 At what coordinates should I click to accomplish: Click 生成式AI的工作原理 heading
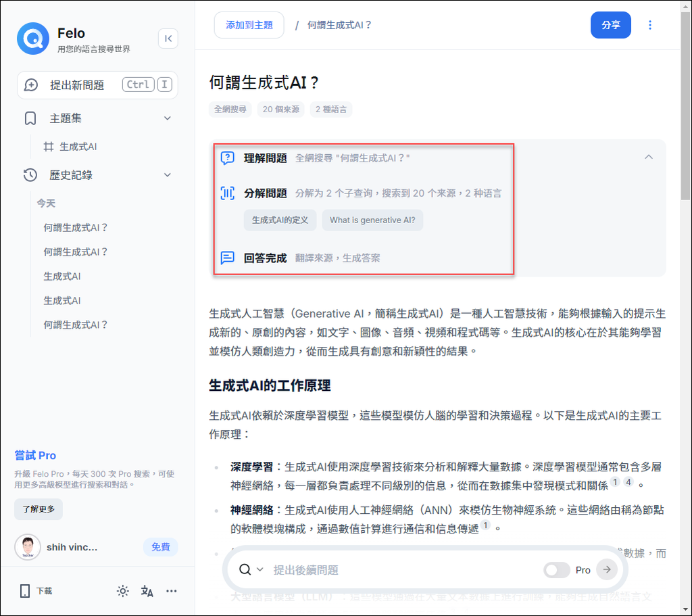(270, 385)
